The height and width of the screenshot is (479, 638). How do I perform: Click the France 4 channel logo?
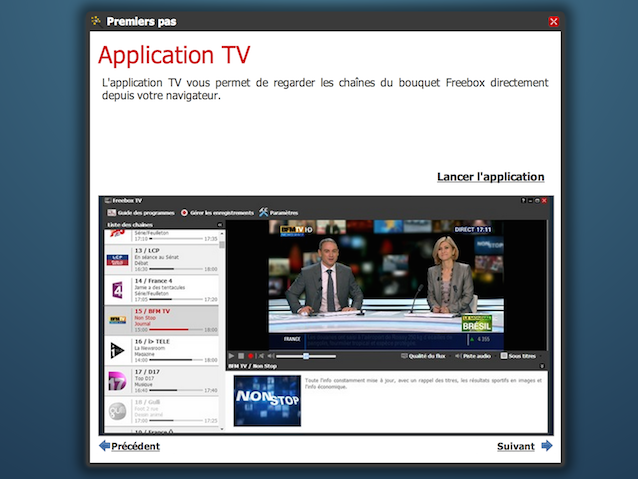pyautogui.click(x=118, y=290)
